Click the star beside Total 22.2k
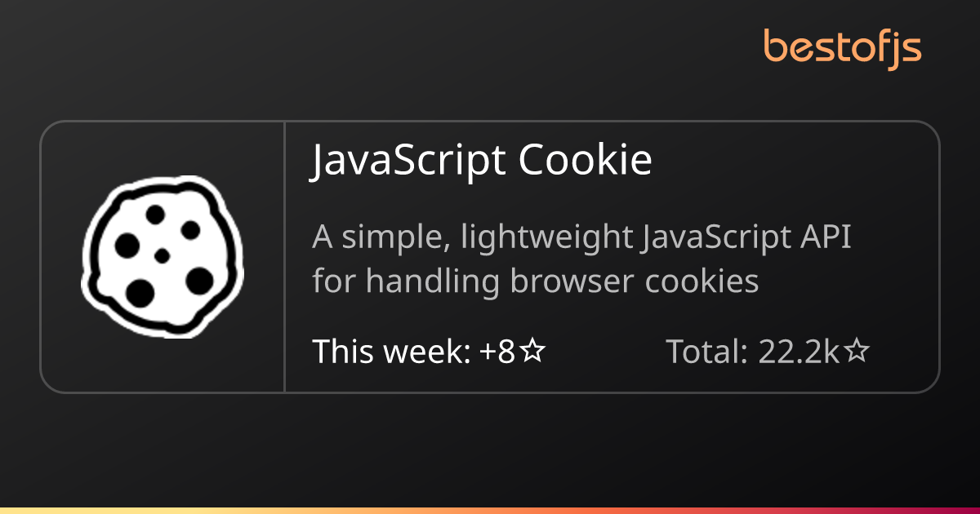Viewport: 980px width, 514px height. [x=857, y=352]
